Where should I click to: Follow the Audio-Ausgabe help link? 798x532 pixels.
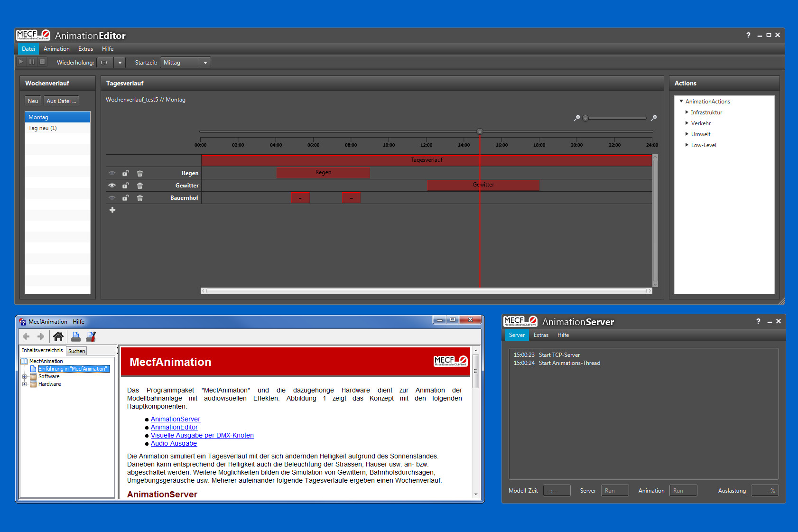174,443
